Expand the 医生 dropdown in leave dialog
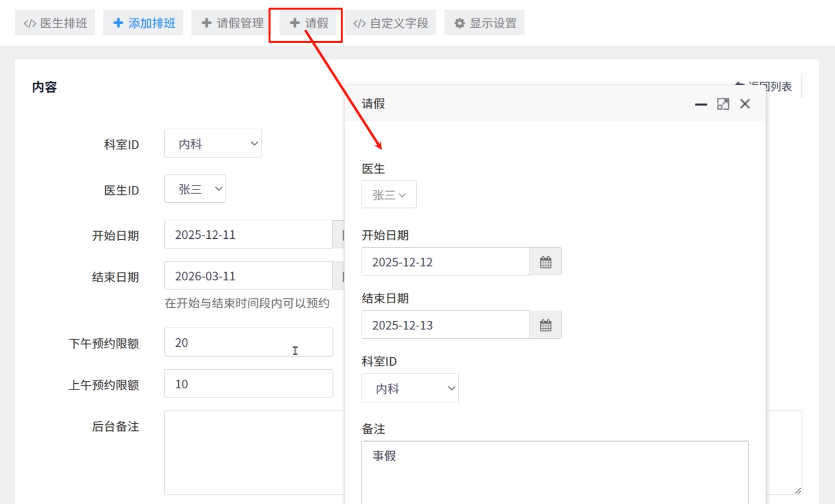This screenshot has width=835, height=504. pos(389,195)
